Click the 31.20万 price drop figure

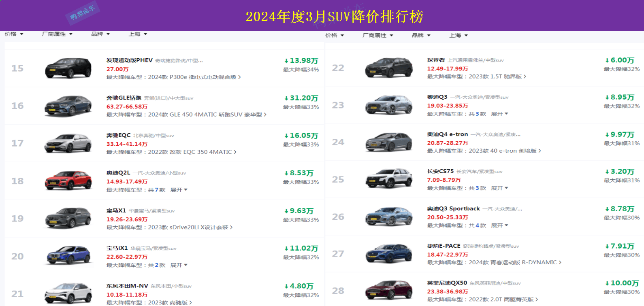click(301, 98)
